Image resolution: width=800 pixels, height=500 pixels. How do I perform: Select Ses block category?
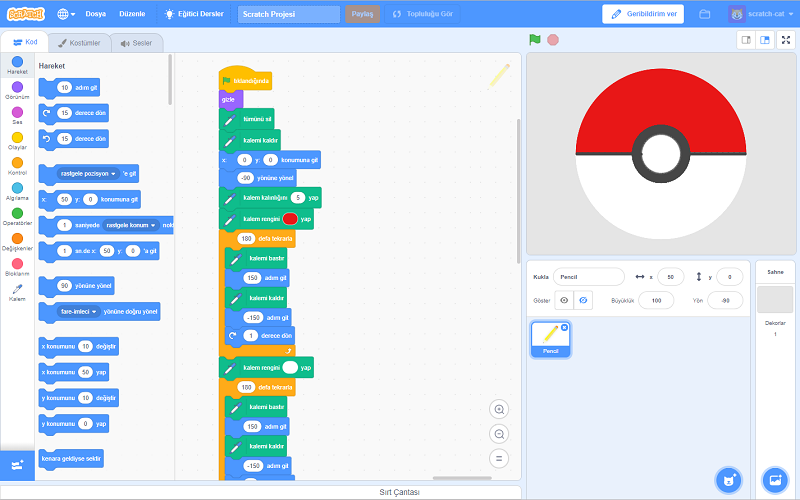[17, 115]
